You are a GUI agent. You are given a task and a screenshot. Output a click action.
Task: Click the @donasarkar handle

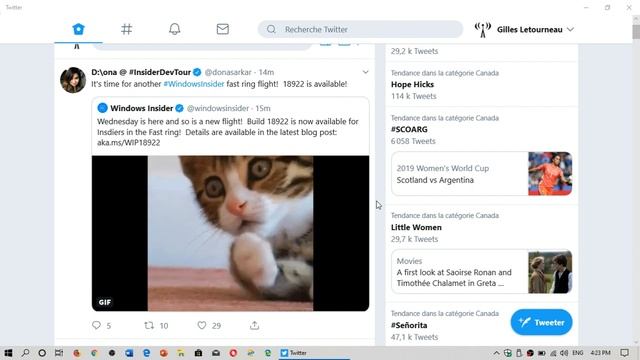point(228,72)
